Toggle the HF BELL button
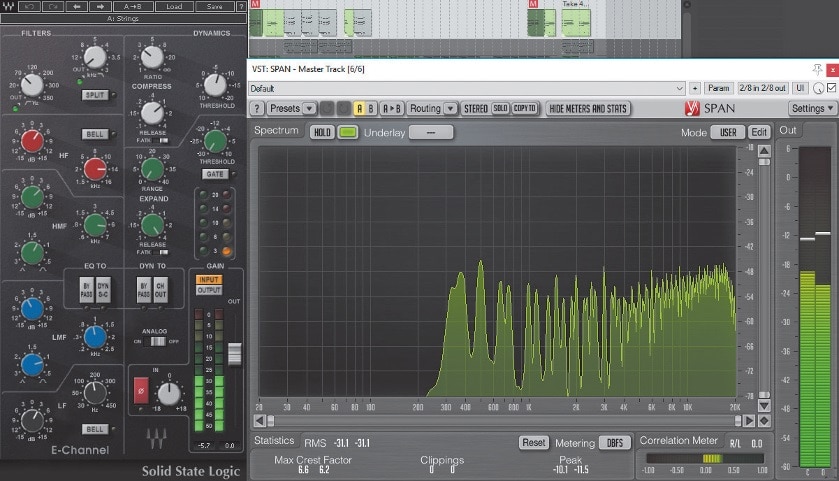 pos(95,134)
